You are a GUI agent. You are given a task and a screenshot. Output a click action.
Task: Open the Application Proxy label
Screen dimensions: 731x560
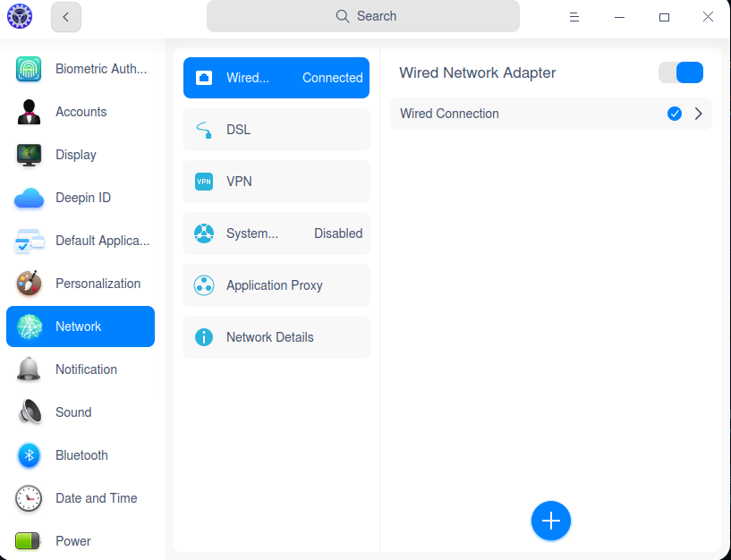pyautogui.click(x=274, y=285)
